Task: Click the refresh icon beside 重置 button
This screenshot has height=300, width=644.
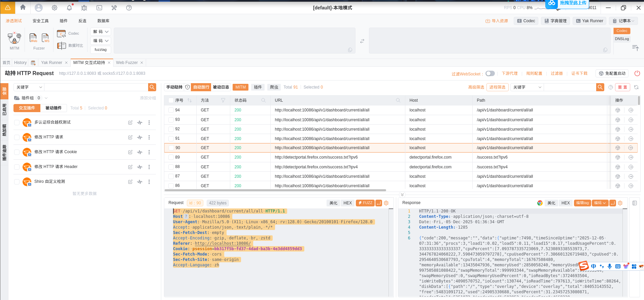Action: tap(636, 87)
